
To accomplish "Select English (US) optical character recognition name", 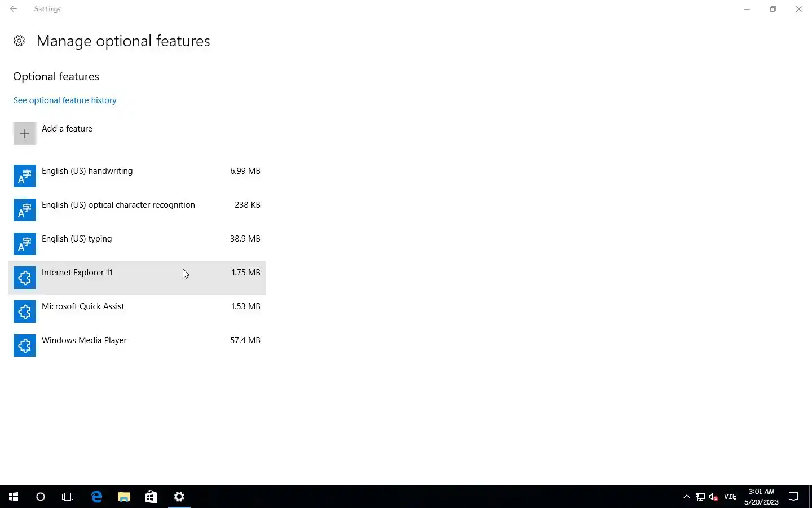I will pyautogui.click(x=118, y=205).
